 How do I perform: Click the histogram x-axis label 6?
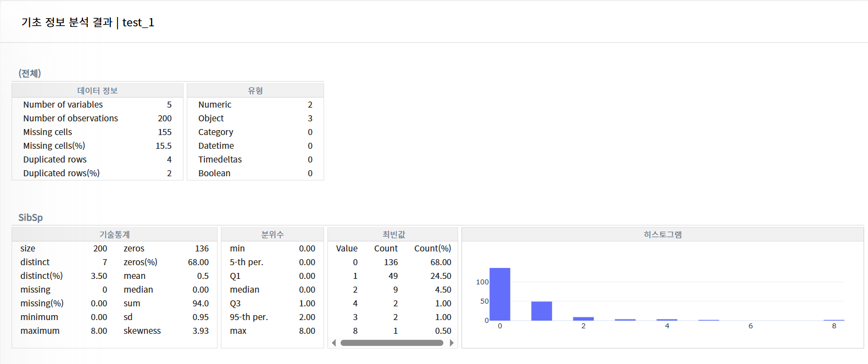coord(750,326)
